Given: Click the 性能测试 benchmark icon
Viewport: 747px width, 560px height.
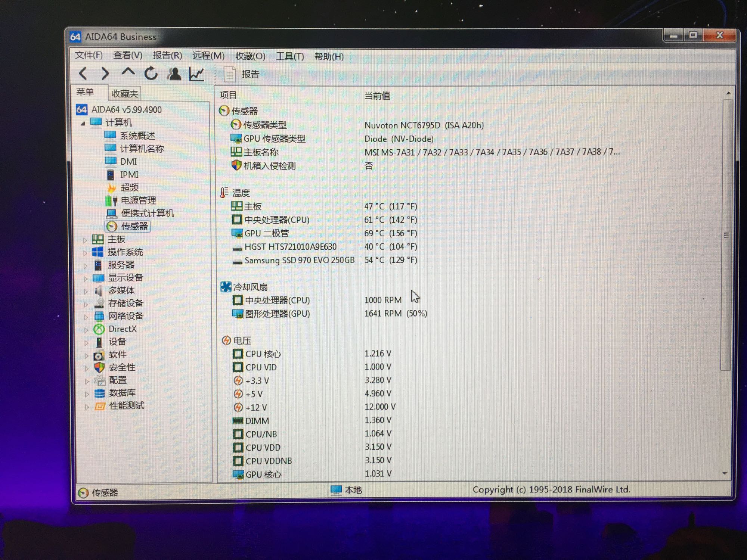Looking at the screenshot, I should [x=100, y=406].
